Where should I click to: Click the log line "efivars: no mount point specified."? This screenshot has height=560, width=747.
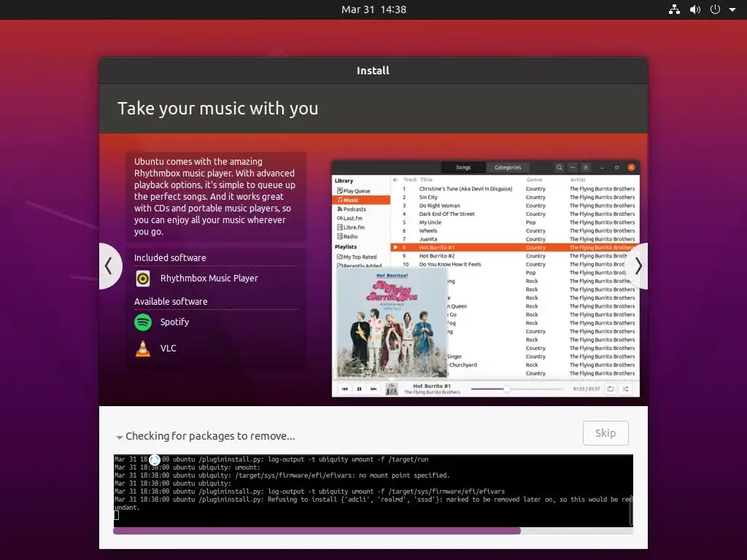tap(282, 475)
